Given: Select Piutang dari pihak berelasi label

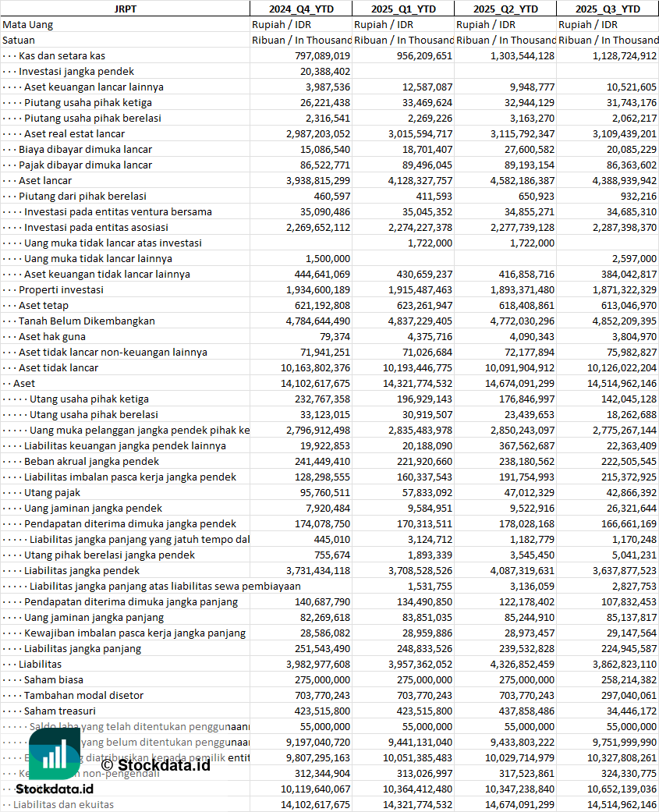Looking at the screenshot, I should [83, 196].
